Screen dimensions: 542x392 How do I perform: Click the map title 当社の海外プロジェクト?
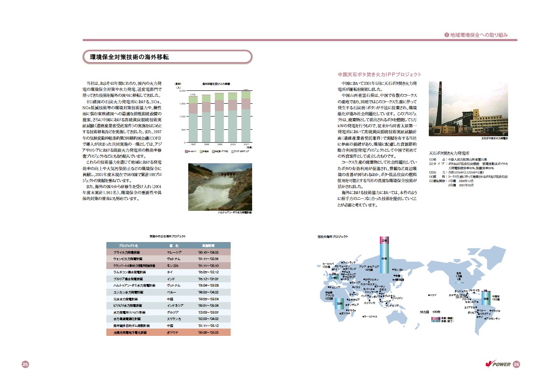[x=333, y=236]
